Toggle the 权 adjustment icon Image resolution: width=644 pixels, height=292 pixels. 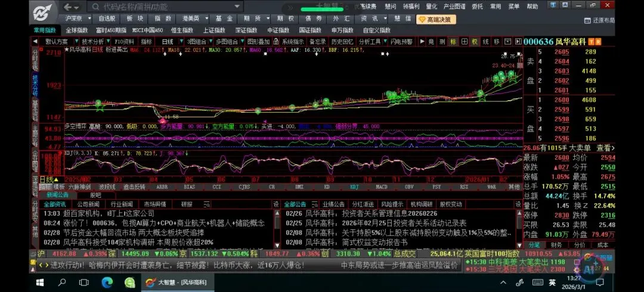pyautogui.click(x=475, y=42)
